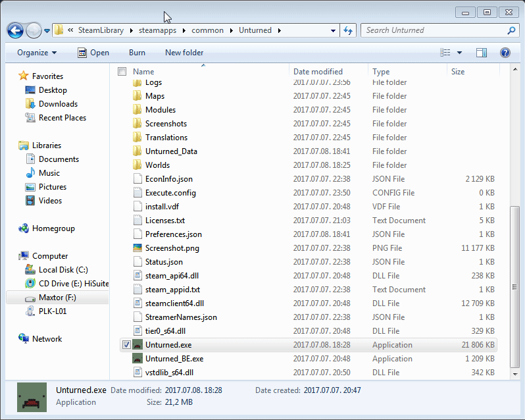Click Open in the toolbar
Image resolution: width=525 pixels, height=420 pixels.
[93, 53]
